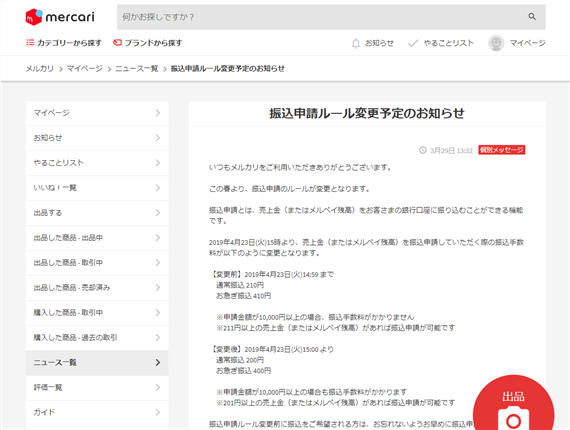Click the 【変更後】 heading line
Viewport: 570px width, 430px height.
(x=271, y=350)
